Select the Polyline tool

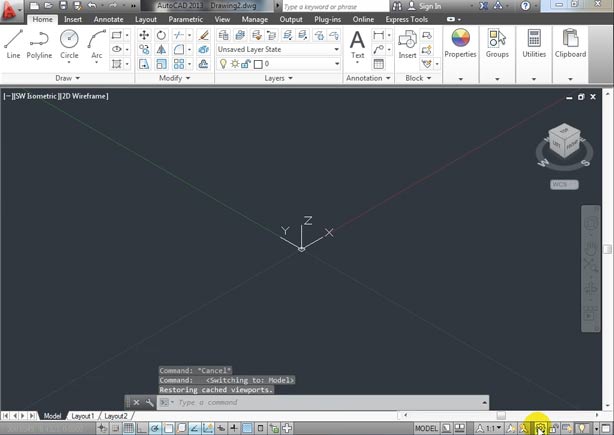point(39,42)
